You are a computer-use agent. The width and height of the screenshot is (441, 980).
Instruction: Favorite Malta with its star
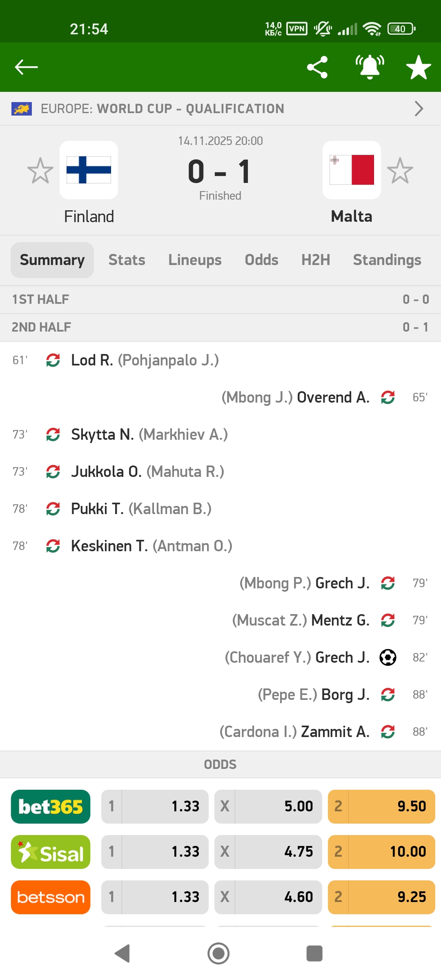click(400, 171)
